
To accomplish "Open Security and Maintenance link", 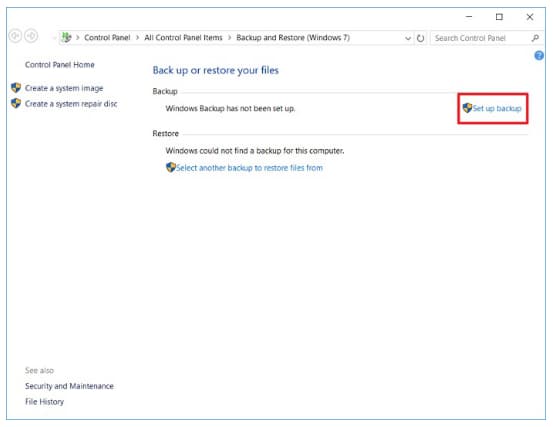I will pyautogui.click(x=69, y=386).
